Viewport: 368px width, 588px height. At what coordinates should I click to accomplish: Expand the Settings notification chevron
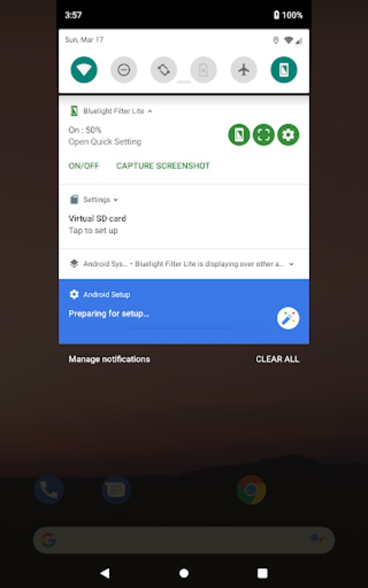pos(116,200)
